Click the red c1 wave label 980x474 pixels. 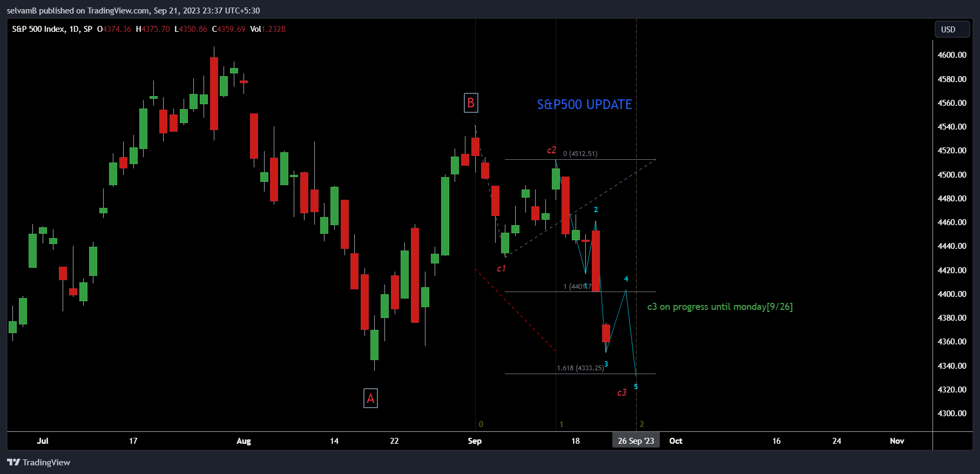click(501, 268)
